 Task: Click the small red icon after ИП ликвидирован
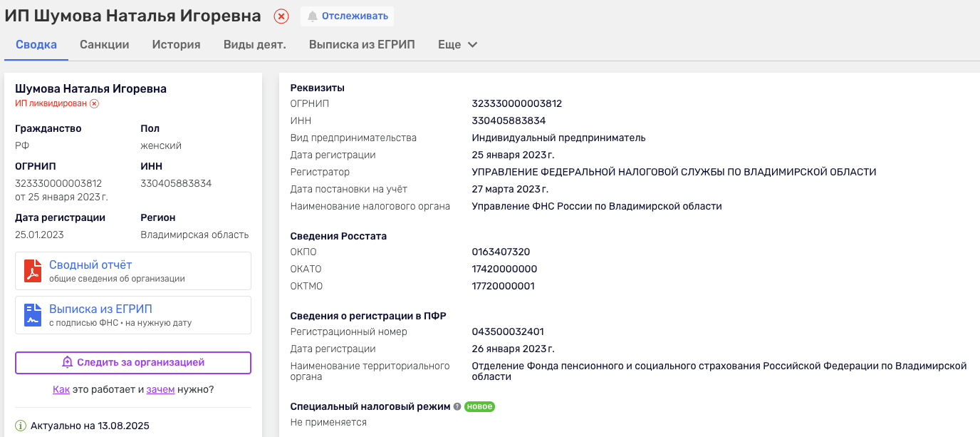click(x=94, y=103)
